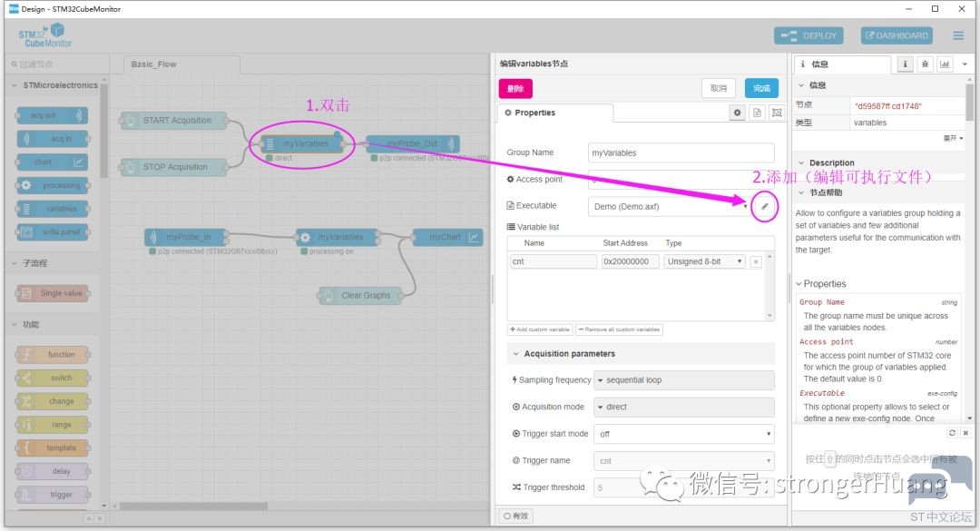The image size is (980, 531).
Task: Select the write panel palette node
Action: (53, 232)
